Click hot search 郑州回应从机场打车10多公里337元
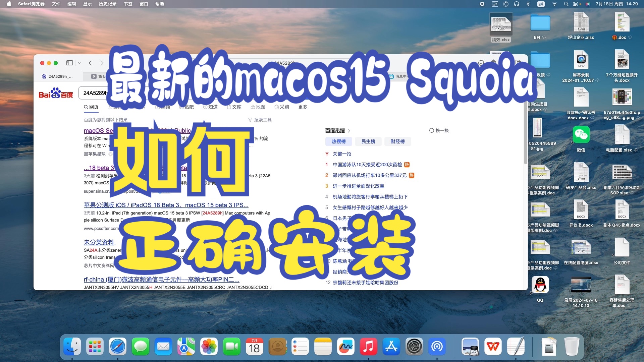 370,175
